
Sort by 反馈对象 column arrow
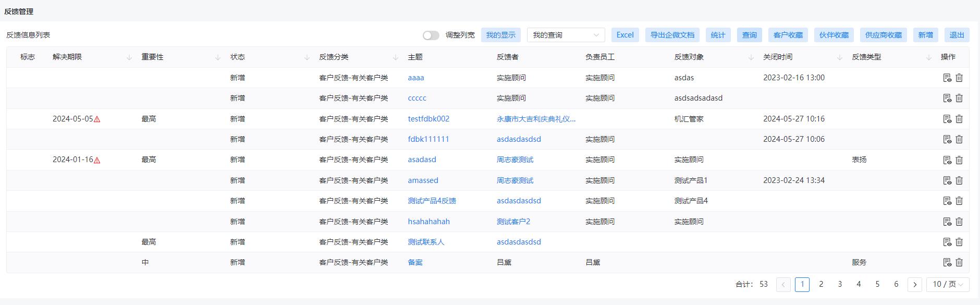point(751,57)
